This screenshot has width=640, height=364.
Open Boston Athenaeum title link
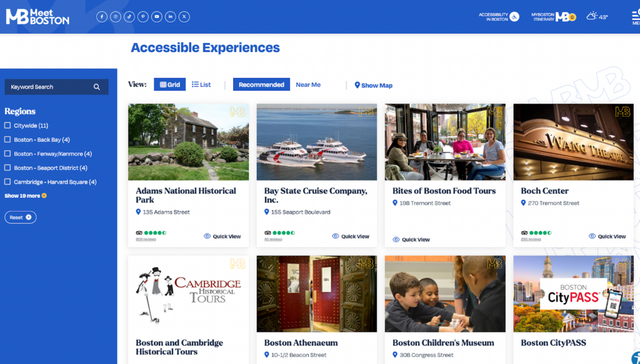click(301, 343)
